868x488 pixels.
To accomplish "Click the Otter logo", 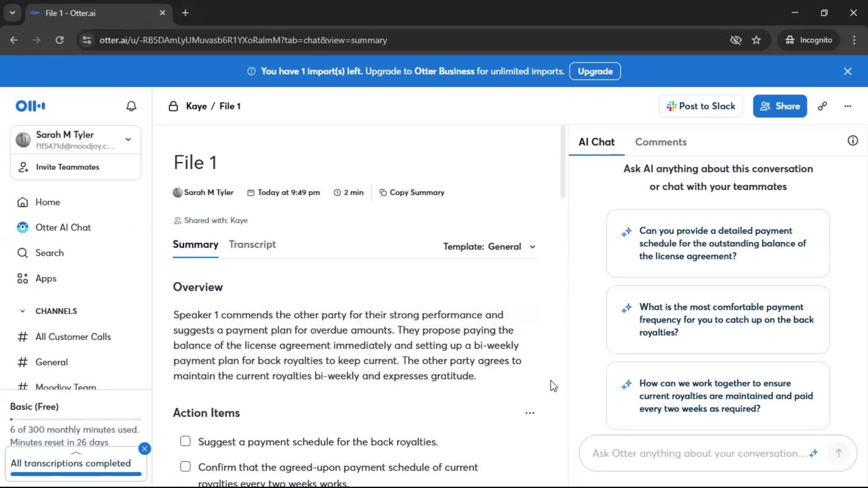I will (x=30, y=106).
